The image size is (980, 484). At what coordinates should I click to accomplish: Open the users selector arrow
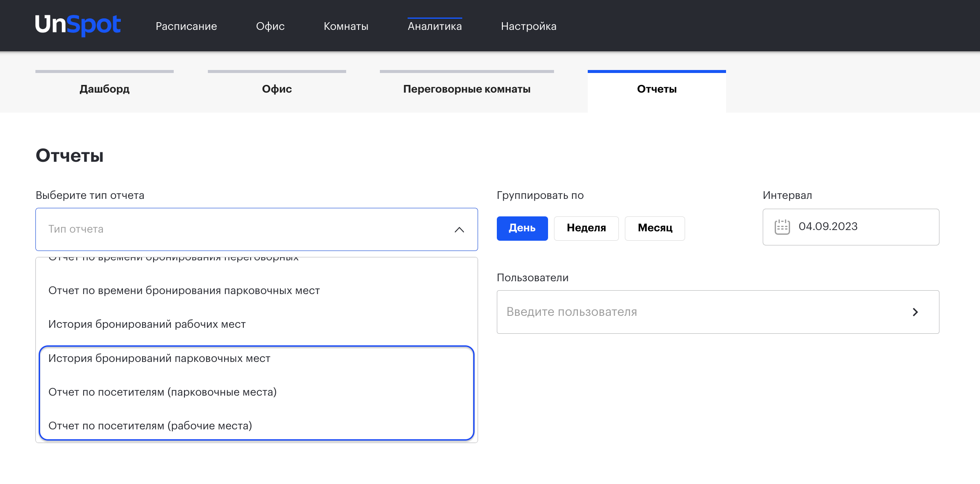[x=915, y=312]
